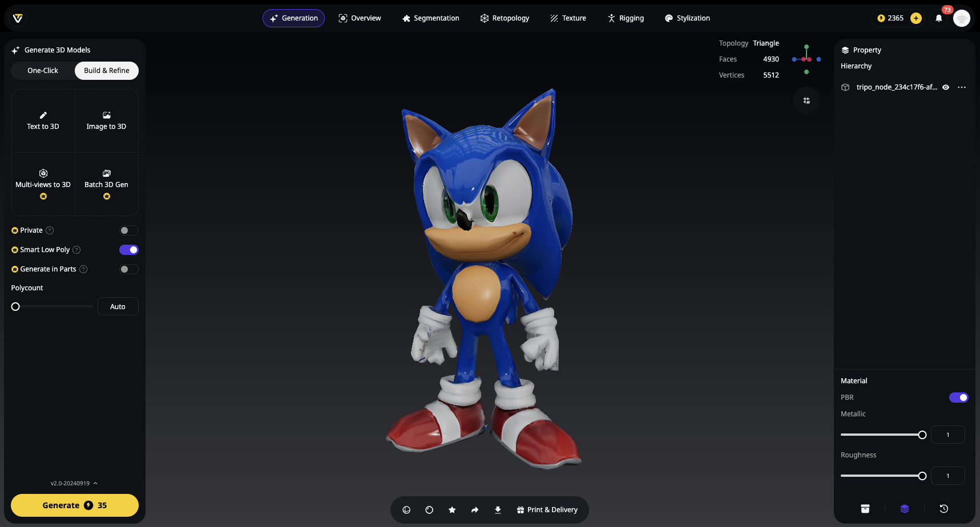Open the Generation tab
Image resolution: width=980 pixels, height=527 pixels.
click(x=293, y=18)
